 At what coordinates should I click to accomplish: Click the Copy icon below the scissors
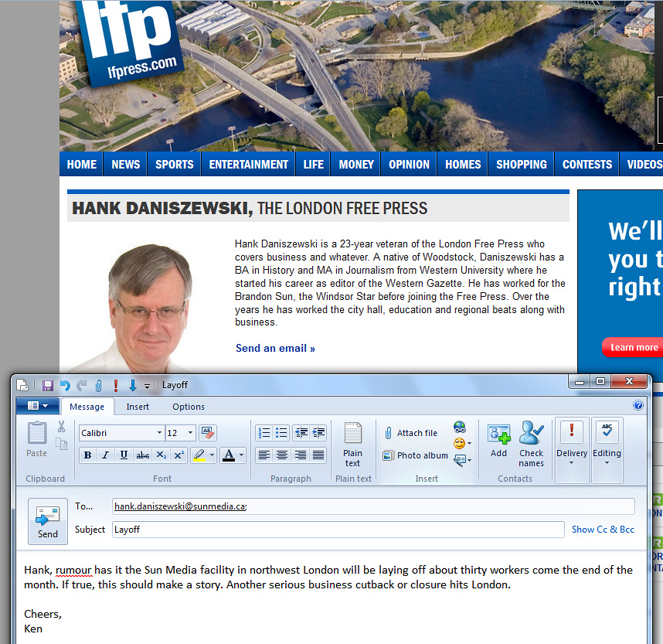point(62,444)
